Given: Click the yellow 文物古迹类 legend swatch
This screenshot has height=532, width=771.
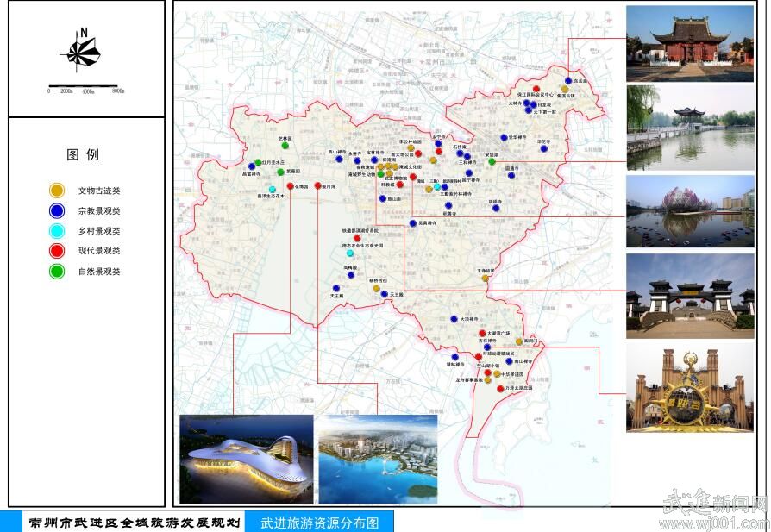Looking at the screenshot, I should pyautogui.click(x=57, y=190).
